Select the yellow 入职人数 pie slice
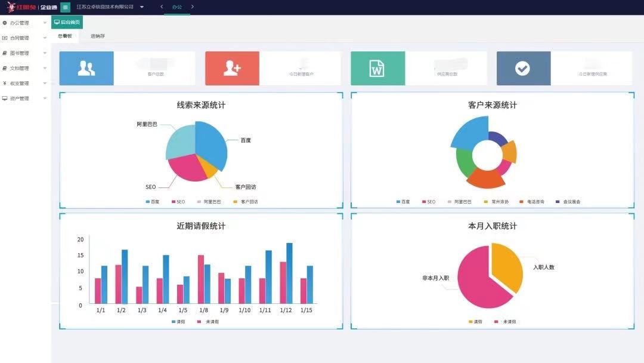Screen dimensions: 644x363 pyautogui.click(x=508, y=266)
